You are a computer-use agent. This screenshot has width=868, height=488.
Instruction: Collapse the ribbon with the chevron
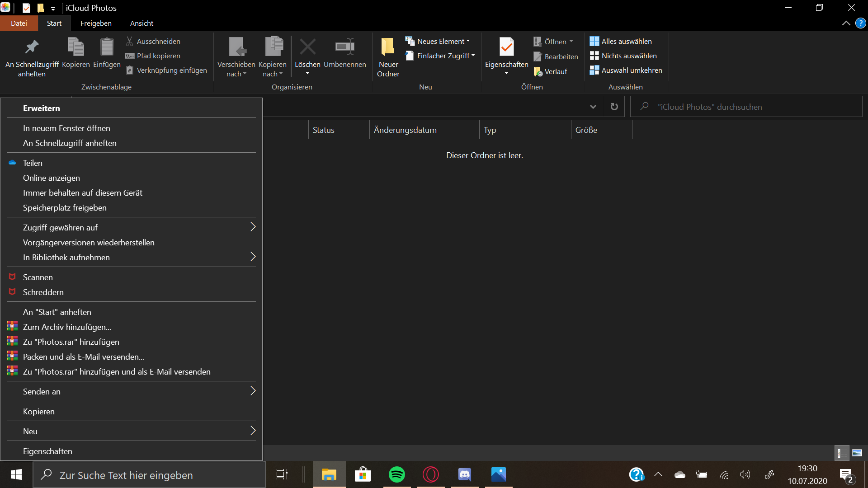pos(846,23)
